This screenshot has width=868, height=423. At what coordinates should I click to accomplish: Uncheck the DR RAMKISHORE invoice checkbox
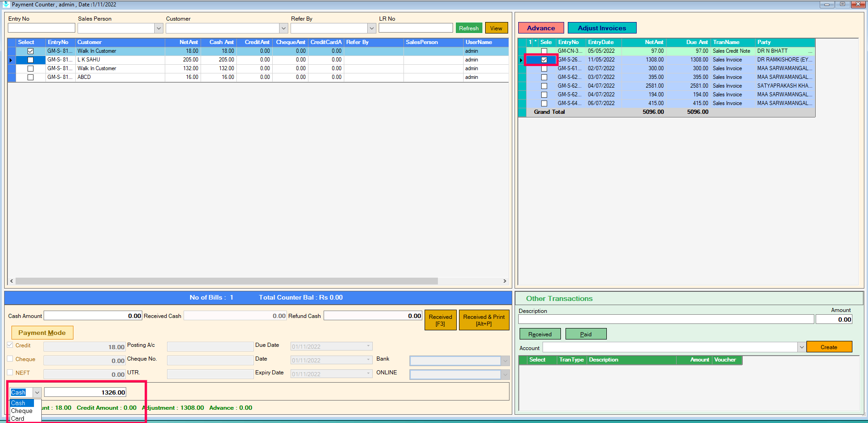tap(544, 60)
